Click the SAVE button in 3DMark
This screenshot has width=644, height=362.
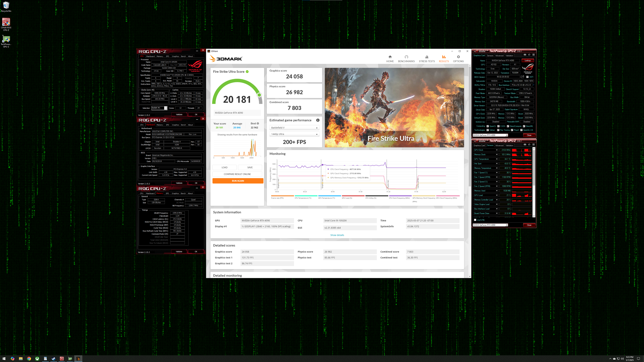pos(250,167)
